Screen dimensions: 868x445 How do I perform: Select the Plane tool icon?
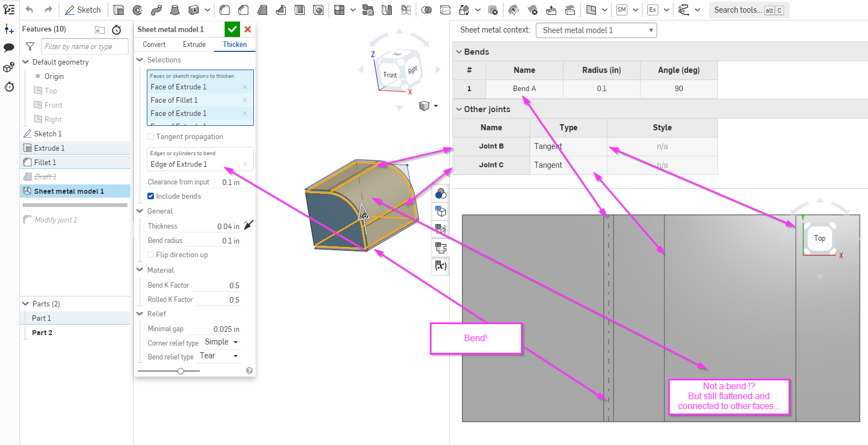click(591, 10)
